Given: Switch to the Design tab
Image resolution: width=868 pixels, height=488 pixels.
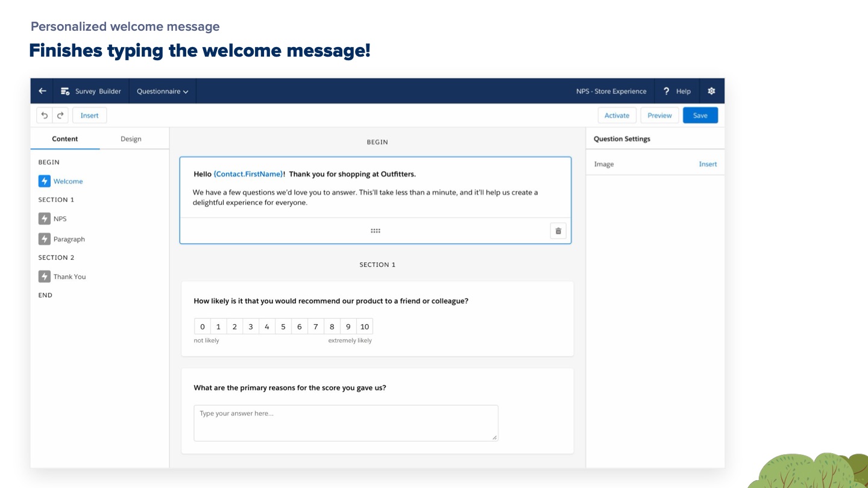Looking at the screenshot, I should [131, 139].
